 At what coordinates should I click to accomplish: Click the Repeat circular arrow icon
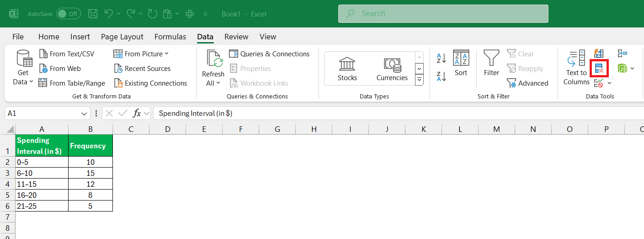pos(152,14)
